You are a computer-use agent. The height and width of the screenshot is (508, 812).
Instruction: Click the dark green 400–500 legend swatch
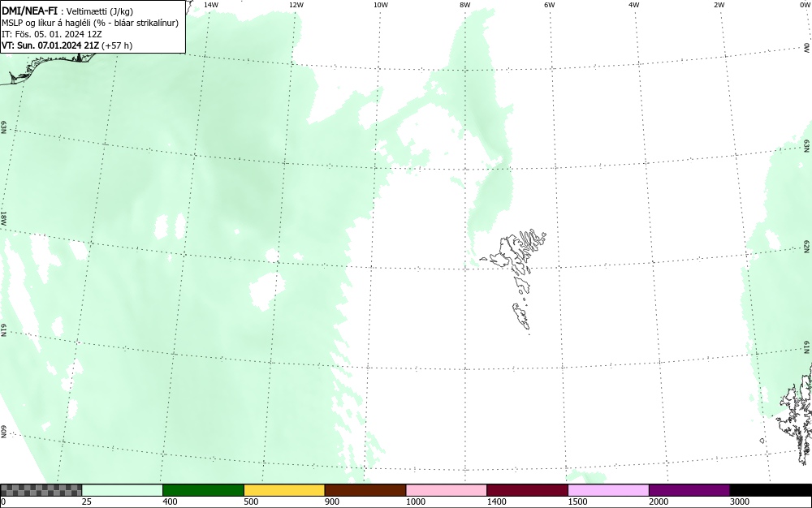pos(203,490)
